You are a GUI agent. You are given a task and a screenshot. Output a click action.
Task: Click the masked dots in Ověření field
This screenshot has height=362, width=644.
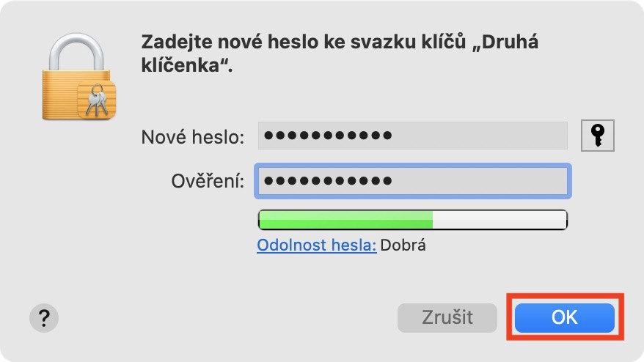tap(327, 181)
